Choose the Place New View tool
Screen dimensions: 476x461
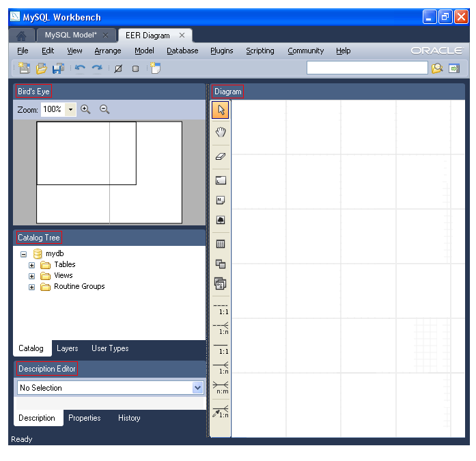tap(221, 264)
